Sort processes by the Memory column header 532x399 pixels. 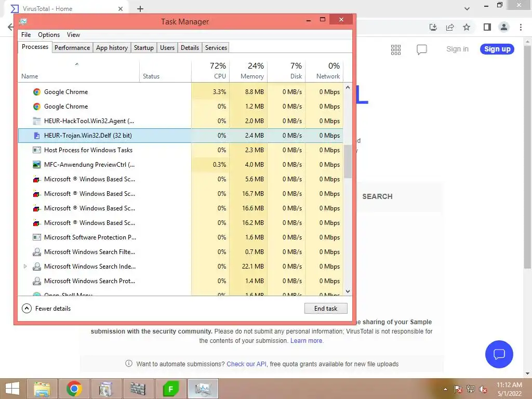coord(248,71)
